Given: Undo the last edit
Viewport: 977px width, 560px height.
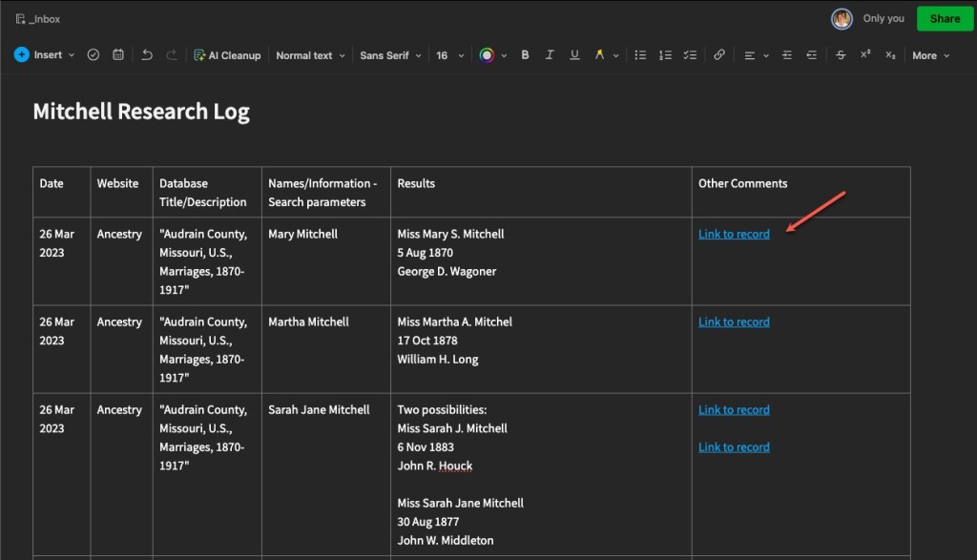Looking at the screenshot, I should click(147, 55).
